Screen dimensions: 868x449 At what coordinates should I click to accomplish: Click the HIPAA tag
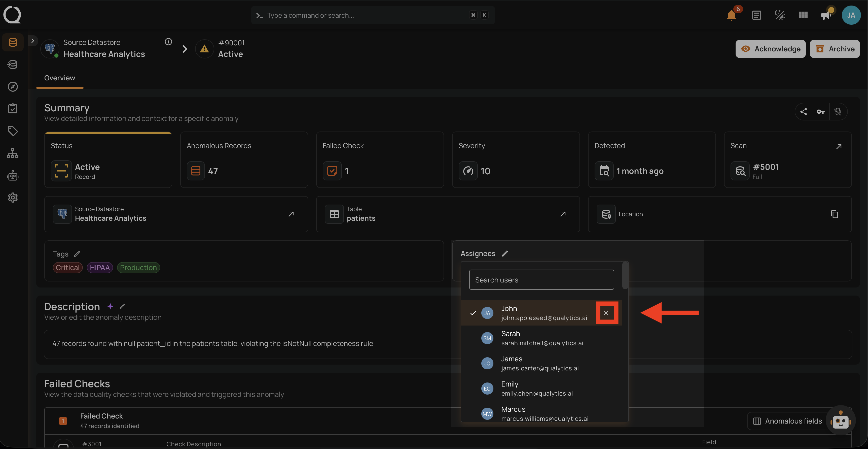[100, 268]
